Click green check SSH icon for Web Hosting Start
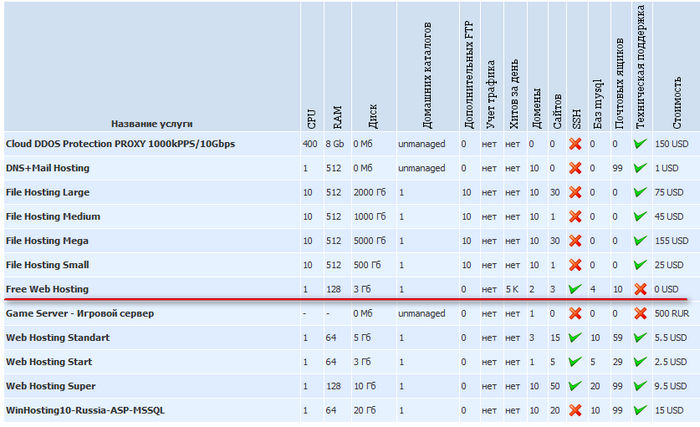The height and width of the screenshot is (427, 700). tap(575, 361)
